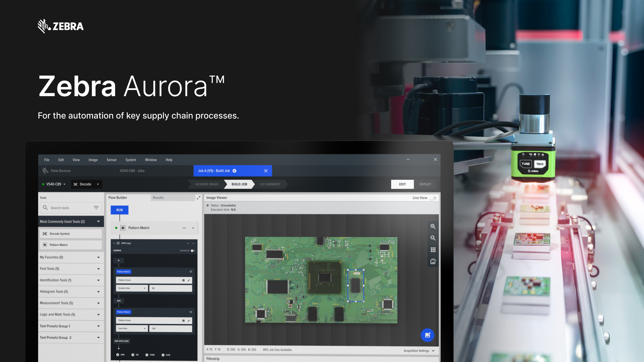Image resolution: width=644 pixels, height=362 pixels.
Task: Add an ELSE branch with plus icon
Action: tap(163, 355)
